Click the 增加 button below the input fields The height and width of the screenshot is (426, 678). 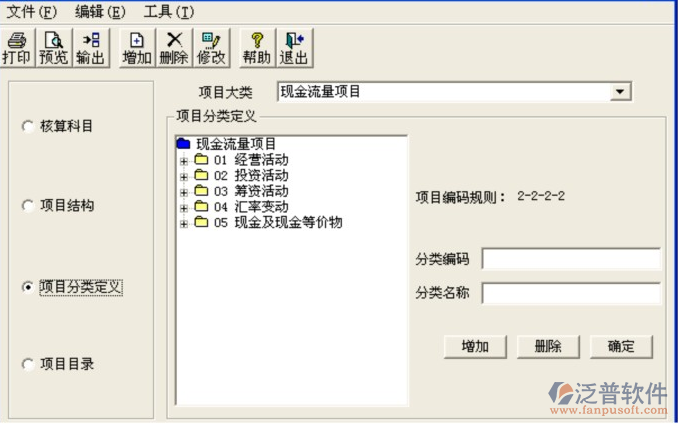coord(475,346)
